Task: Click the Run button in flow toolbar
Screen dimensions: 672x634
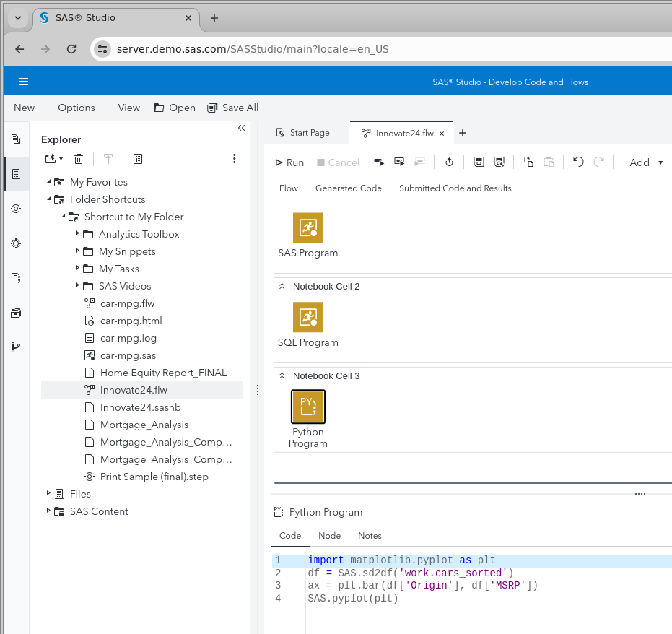Action: point(289,162)
